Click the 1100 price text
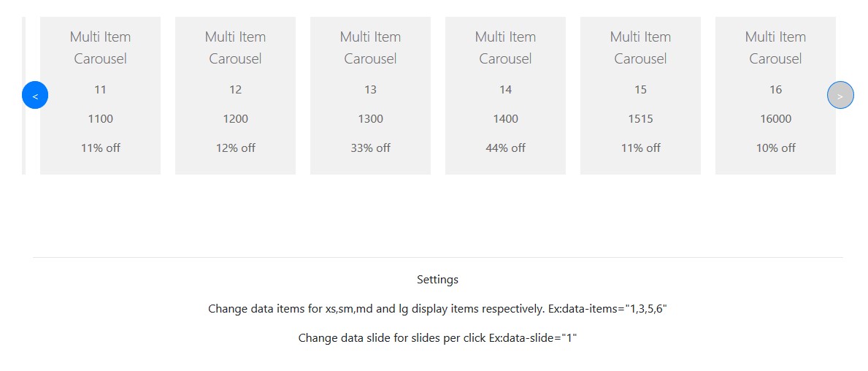The image size is (868, 371). pos(100,119)
